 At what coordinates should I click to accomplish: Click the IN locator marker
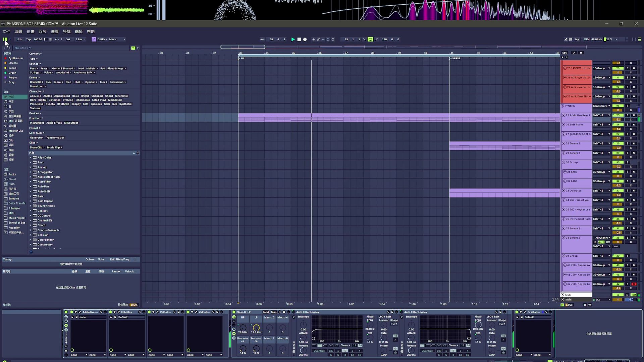pyautogui.click(x=241, y=58)
